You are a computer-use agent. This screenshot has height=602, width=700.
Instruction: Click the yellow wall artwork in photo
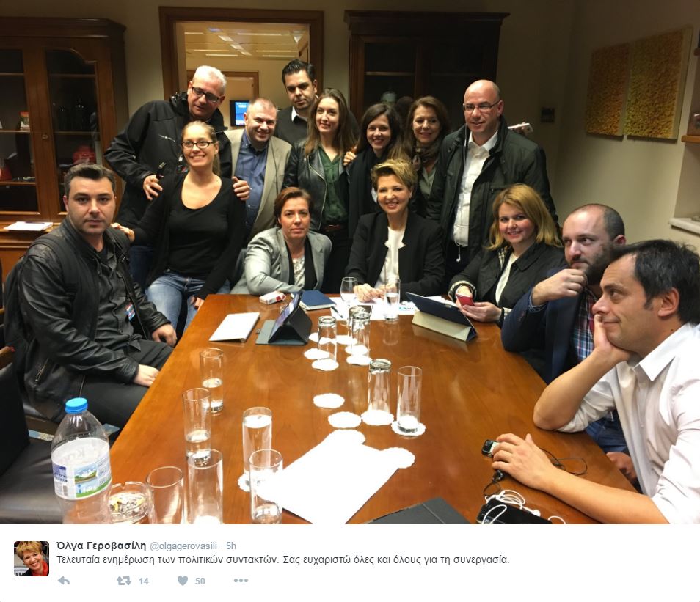(x=638, y=85)
